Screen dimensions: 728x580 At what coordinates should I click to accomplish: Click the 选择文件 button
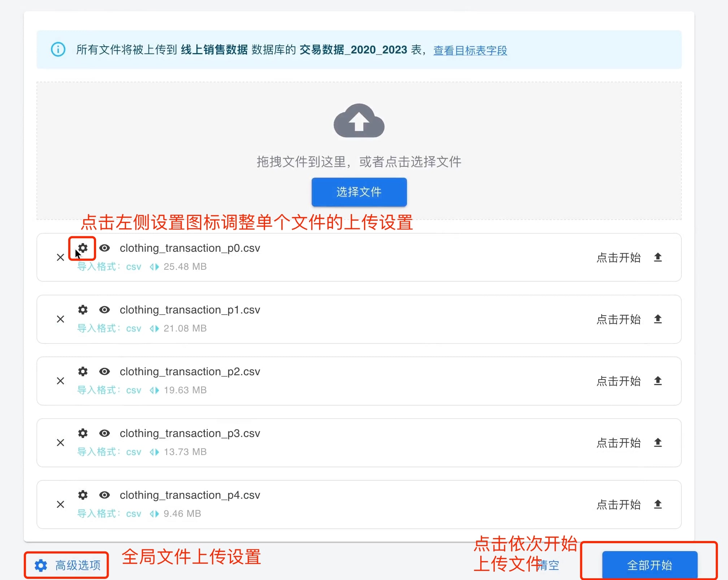point(359,192)
